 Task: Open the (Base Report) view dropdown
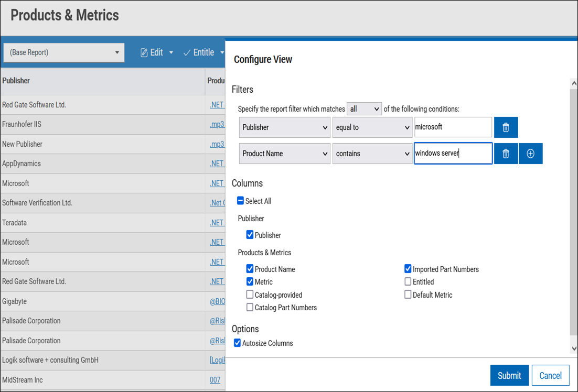(x=64, y=52)
